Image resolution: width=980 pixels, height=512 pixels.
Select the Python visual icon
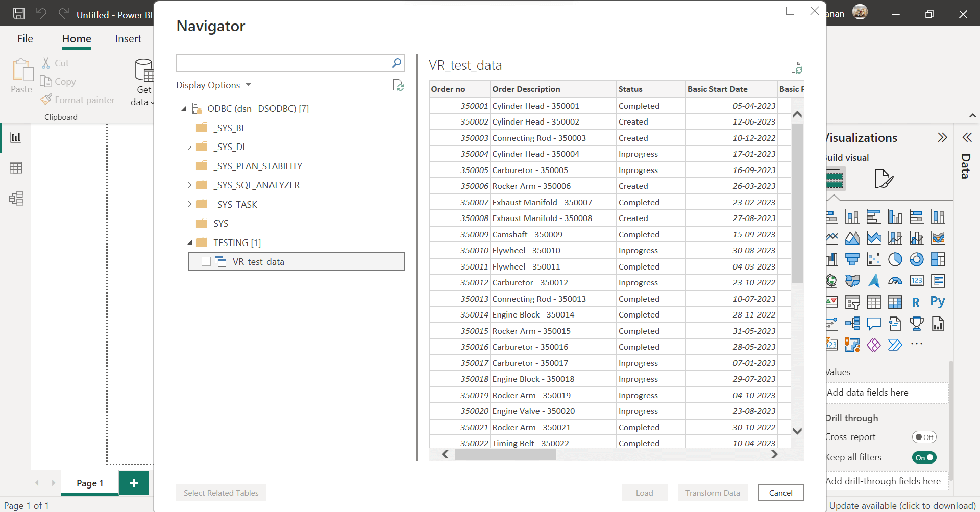pos(938,302)
